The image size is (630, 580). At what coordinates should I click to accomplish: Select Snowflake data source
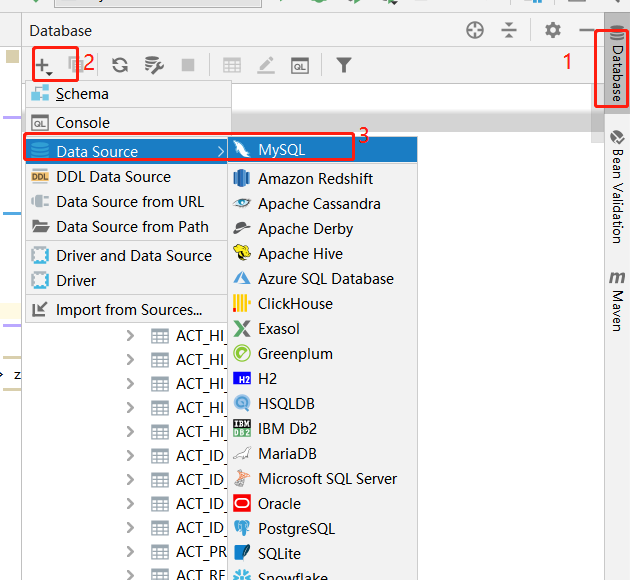[323, 574]
